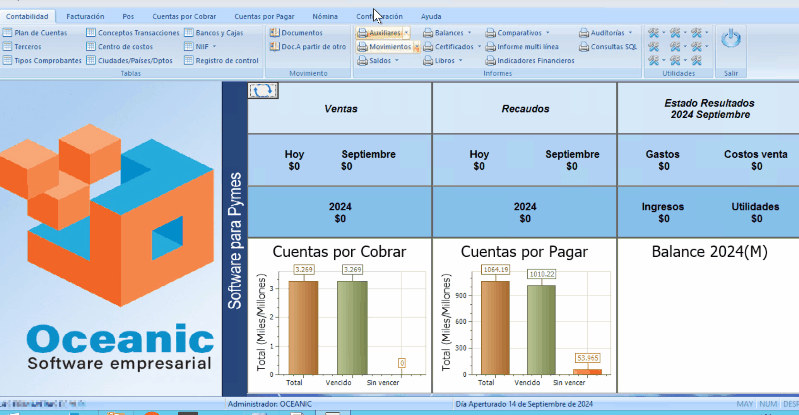799x415 pixels.
Task: Expand the Movimientos dropdown arrow
Action: [416, 47]
